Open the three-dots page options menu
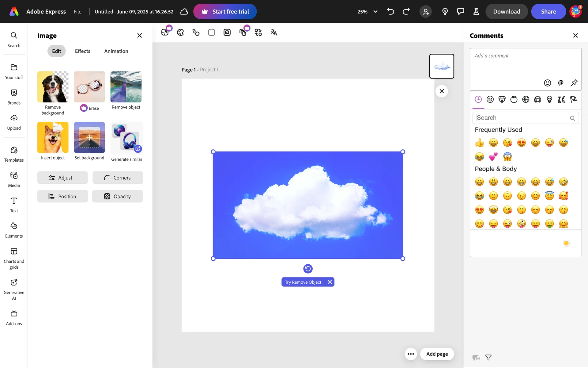The image size is (588, 368). [411, 354]
